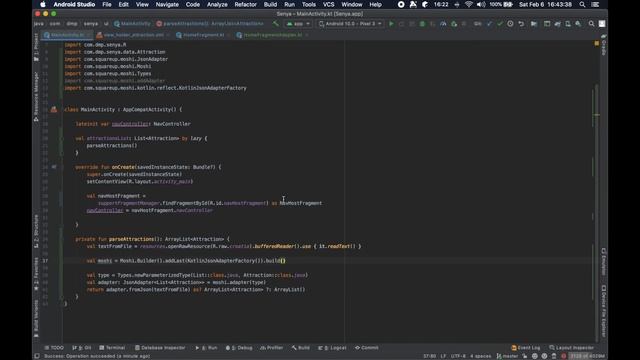Image resolution: width=640 pixels, height=360 pixels.
Task: Switch to the HomeFragment.kt tab
Action: pyautogui.click(x=203, y=35)
